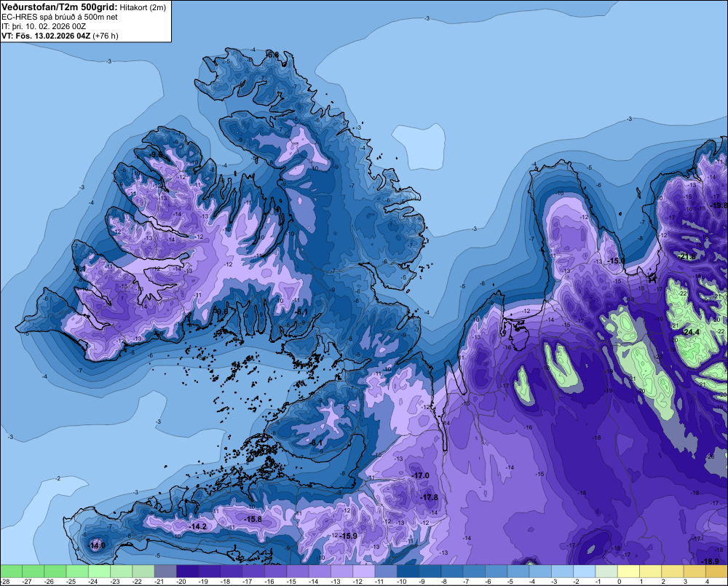728x586 pixels.
Task: Pick the -17 purple legend swatch
Action: pos(253,571)
